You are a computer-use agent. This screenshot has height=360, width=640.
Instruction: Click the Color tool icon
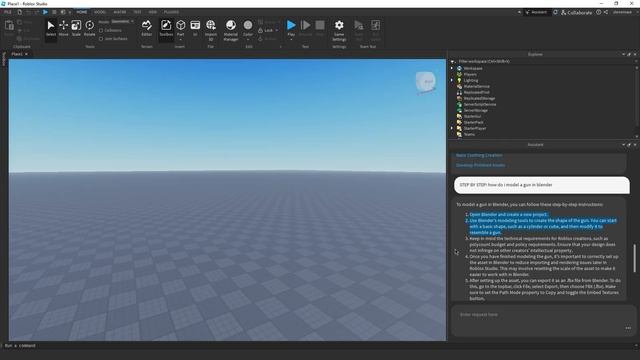[x=248, y=26]
